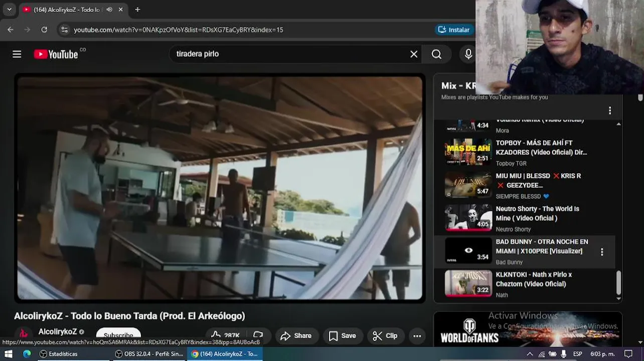Select 'SIEMPRE BLESSD' channel name text
This screenshot has width=644, height=361.
click(518, 197)
